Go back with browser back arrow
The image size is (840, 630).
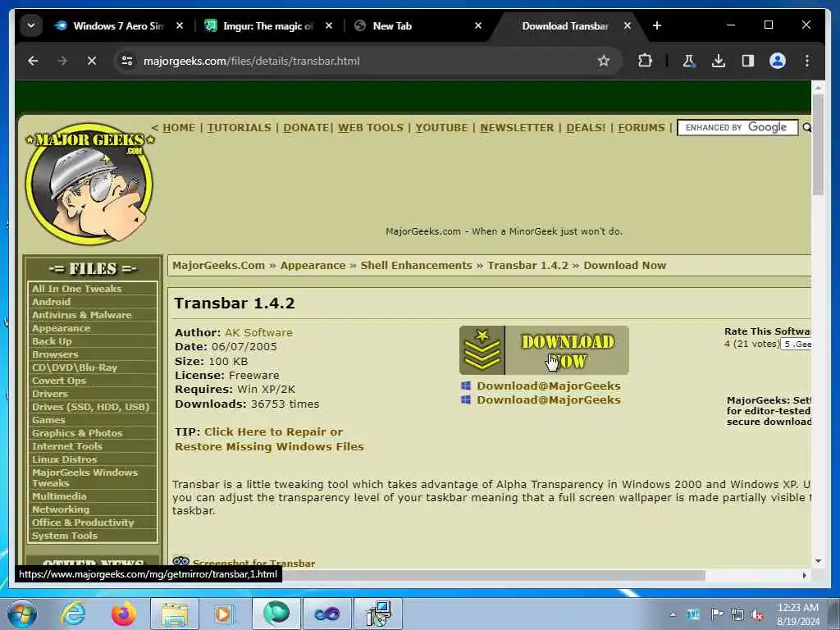(x=33, y=61)
